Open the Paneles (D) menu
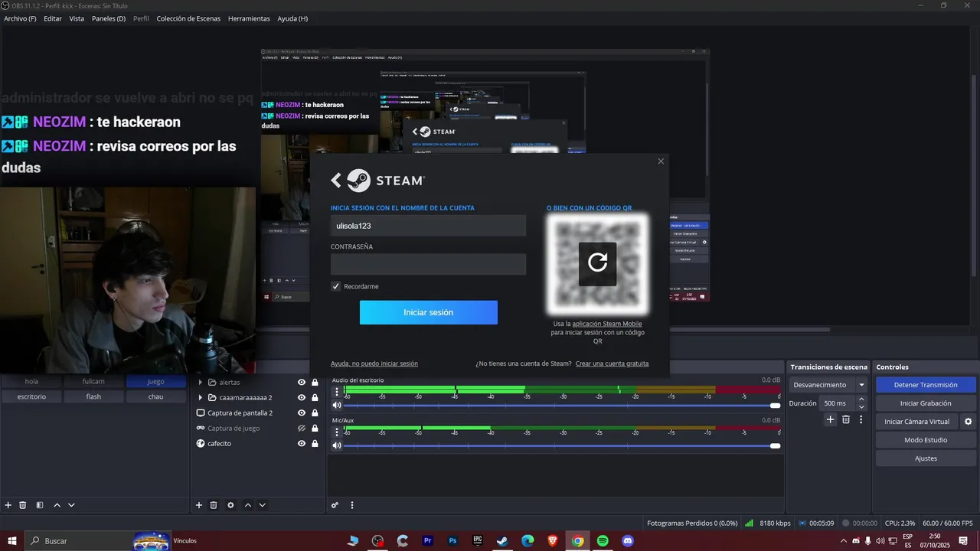 (109, 18)
